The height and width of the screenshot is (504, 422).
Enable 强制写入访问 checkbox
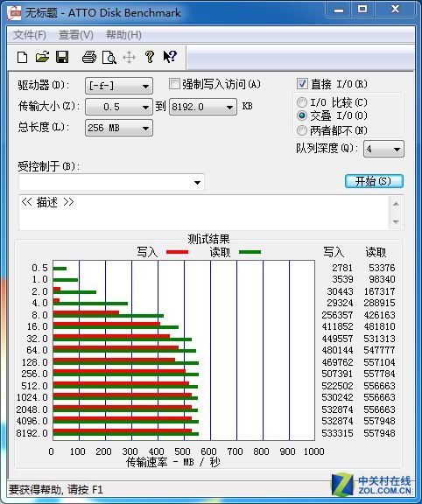tap(174, 84)
